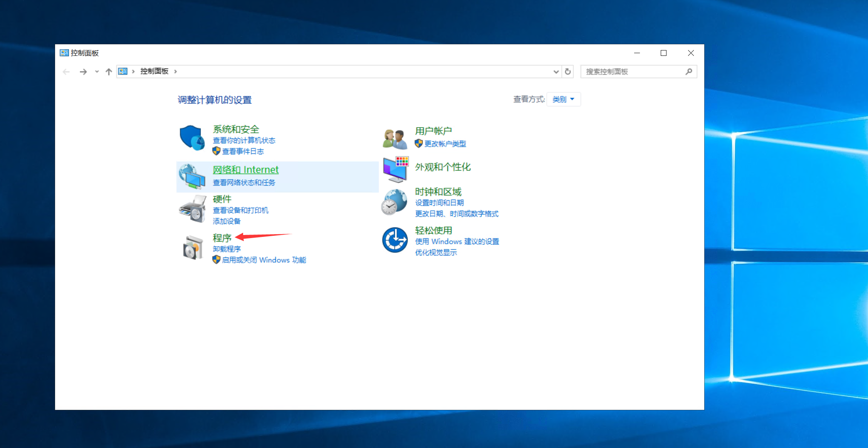Viewport: 868px width, 448px height.
Task: Open recent locations chevron next to forward arrow
Action: click(97, 72)
